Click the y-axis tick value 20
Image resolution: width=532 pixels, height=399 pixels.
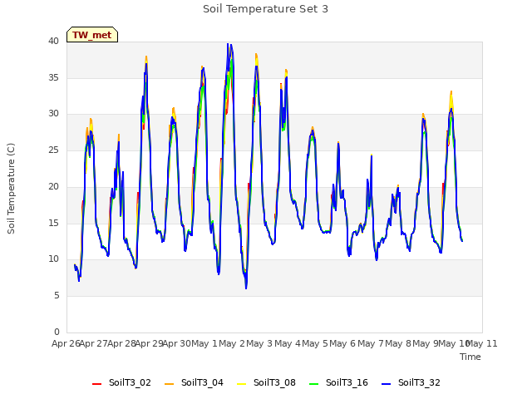click(53, 186)
